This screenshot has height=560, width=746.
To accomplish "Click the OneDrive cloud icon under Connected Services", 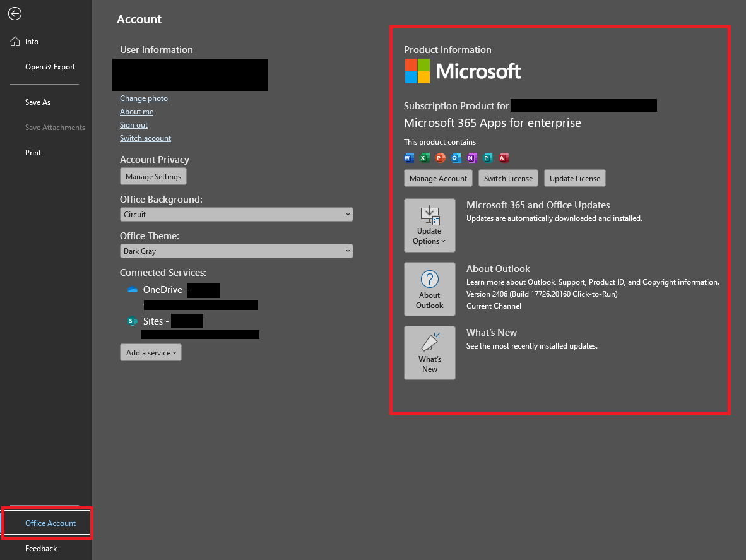I will pyautogui.click(x=133, y=289).
